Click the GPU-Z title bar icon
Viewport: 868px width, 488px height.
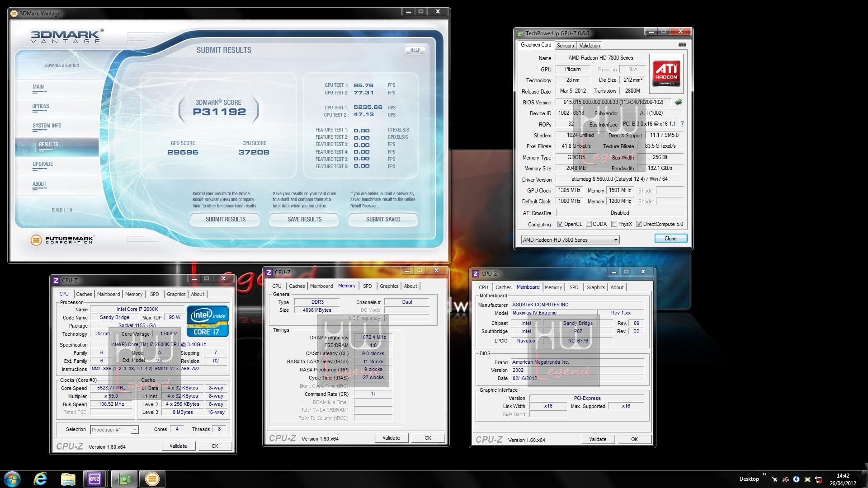[520, 33]
